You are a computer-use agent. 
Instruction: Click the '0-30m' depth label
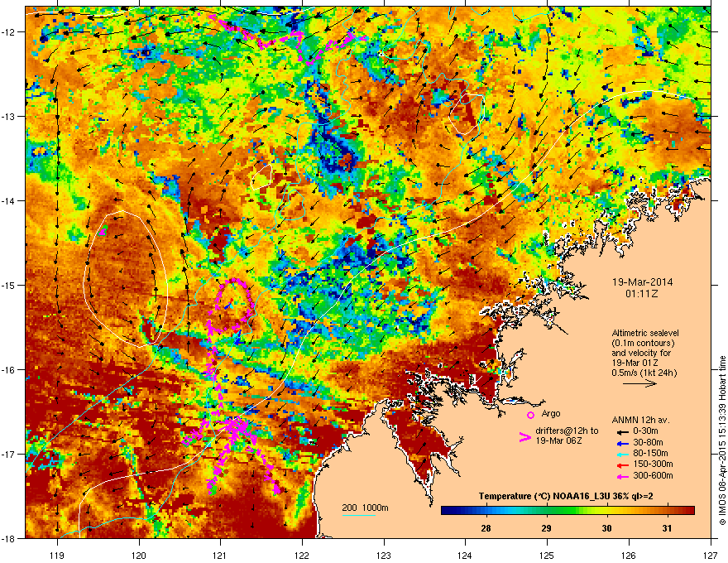tap(645, 431)
